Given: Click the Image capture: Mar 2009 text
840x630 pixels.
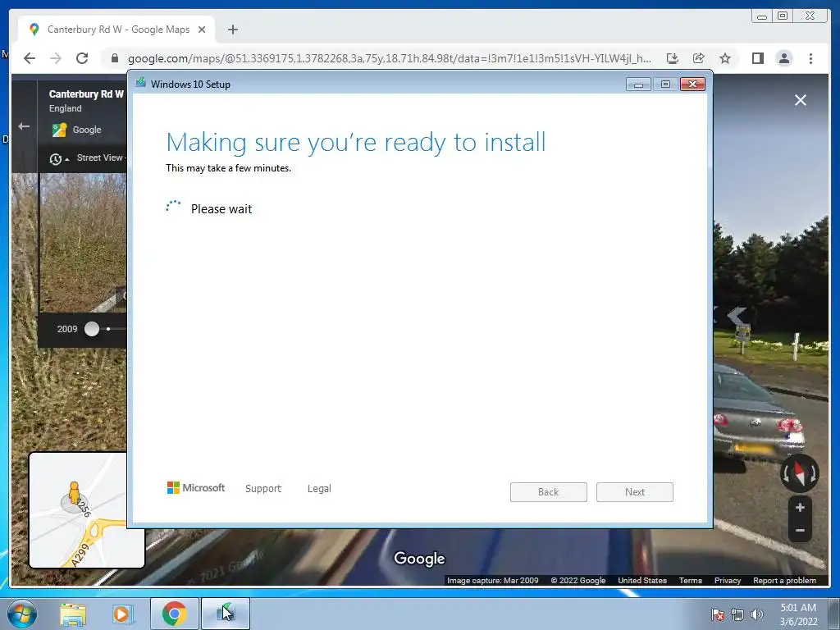Looking at the screenshot, I should coord(493,580).
